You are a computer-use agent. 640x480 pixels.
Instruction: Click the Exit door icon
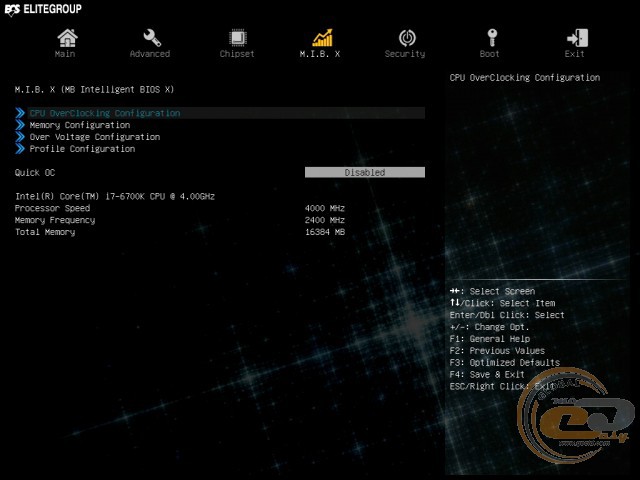click(577, 38)
